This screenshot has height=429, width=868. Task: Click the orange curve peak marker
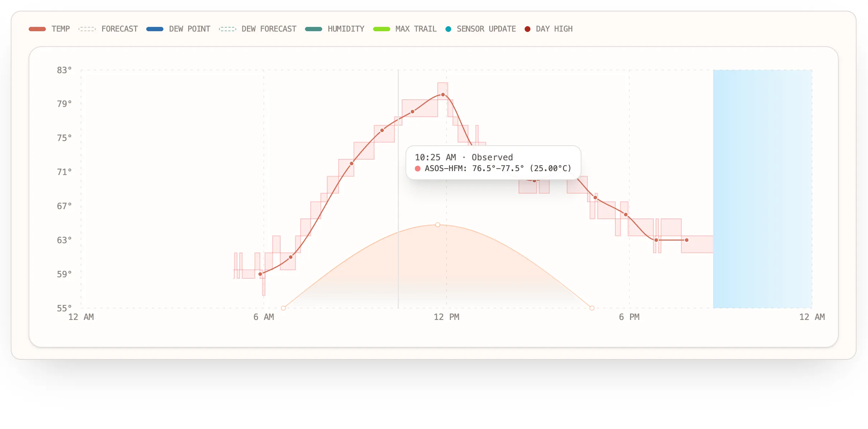pyautogui.click(x=437, y=225)
